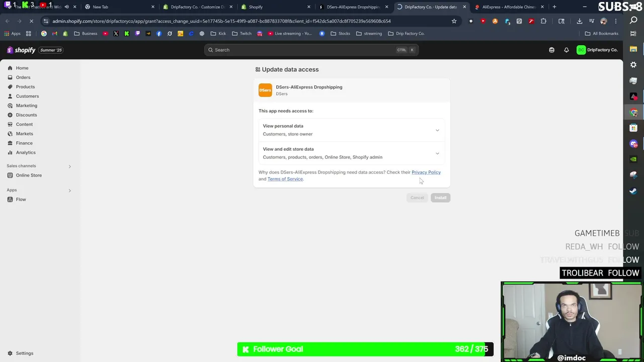Open the DSers Privacy Policy link
This screenshot has width=644, height=362.
(426, 172)
